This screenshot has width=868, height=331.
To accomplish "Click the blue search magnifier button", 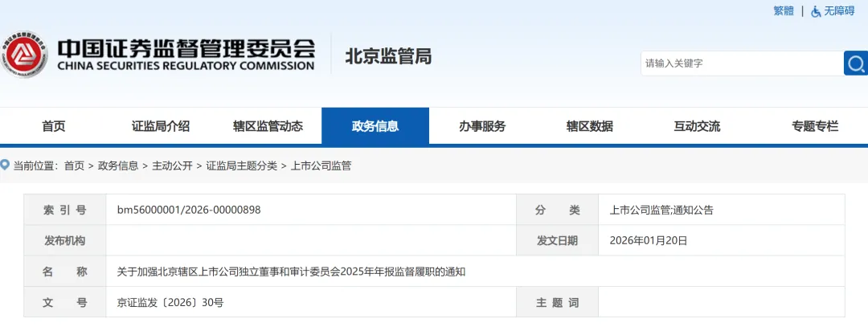I will click(856, 63).
